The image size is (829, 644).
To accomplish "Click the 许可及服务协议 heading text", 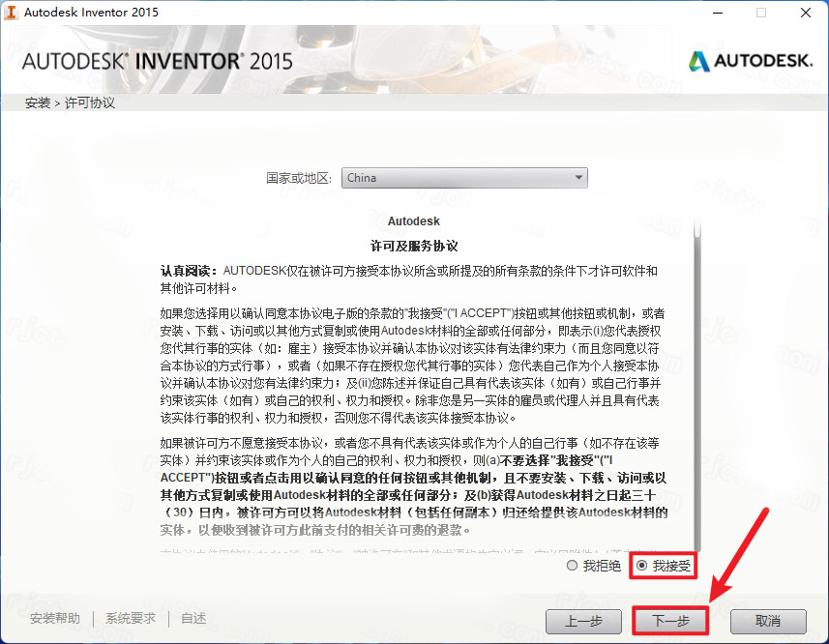I will point(414,246).
